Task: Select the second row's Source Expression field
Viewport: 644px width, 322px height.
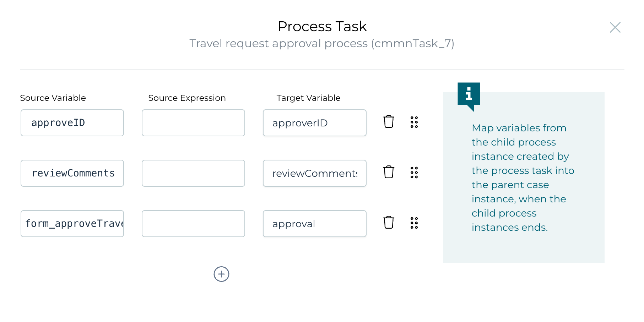Action: 193,173
